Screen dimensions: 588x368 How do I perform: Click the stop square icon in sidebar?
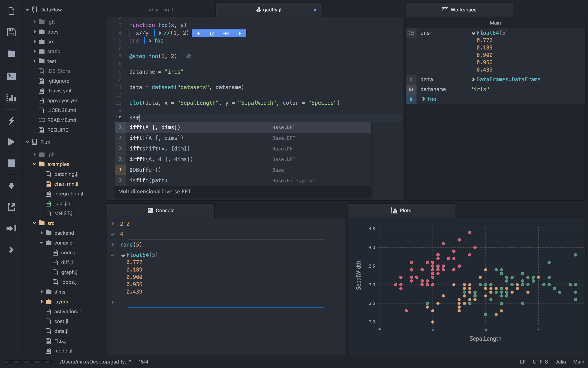[x=11, y=163]
